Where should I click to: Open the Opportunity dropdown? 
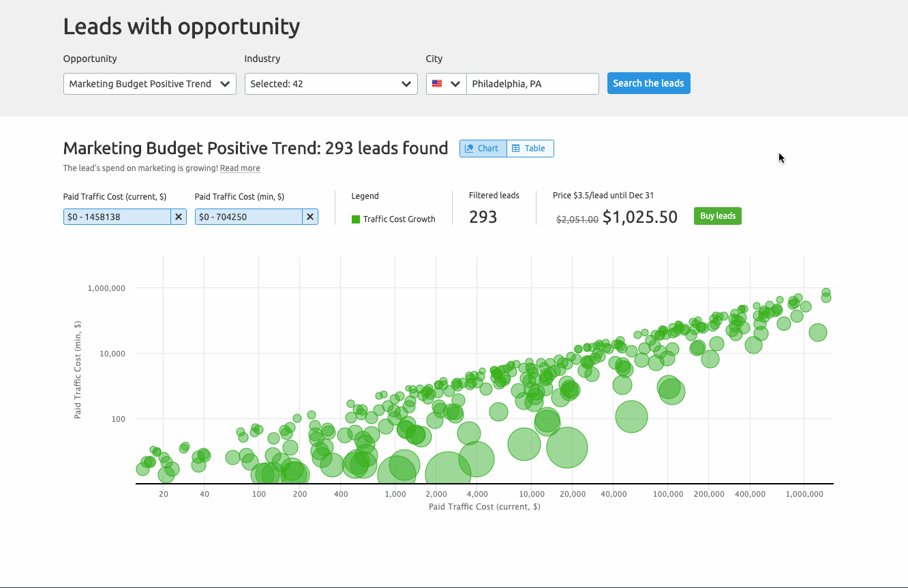(x=149, y=84)
